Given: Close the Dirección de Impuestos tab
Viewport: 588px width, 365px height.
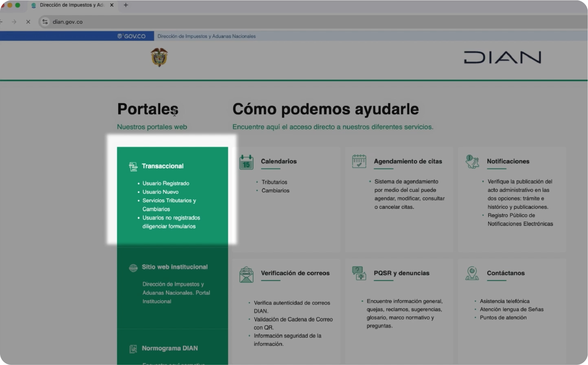Looking at the screenshot, I should [112, 5].
